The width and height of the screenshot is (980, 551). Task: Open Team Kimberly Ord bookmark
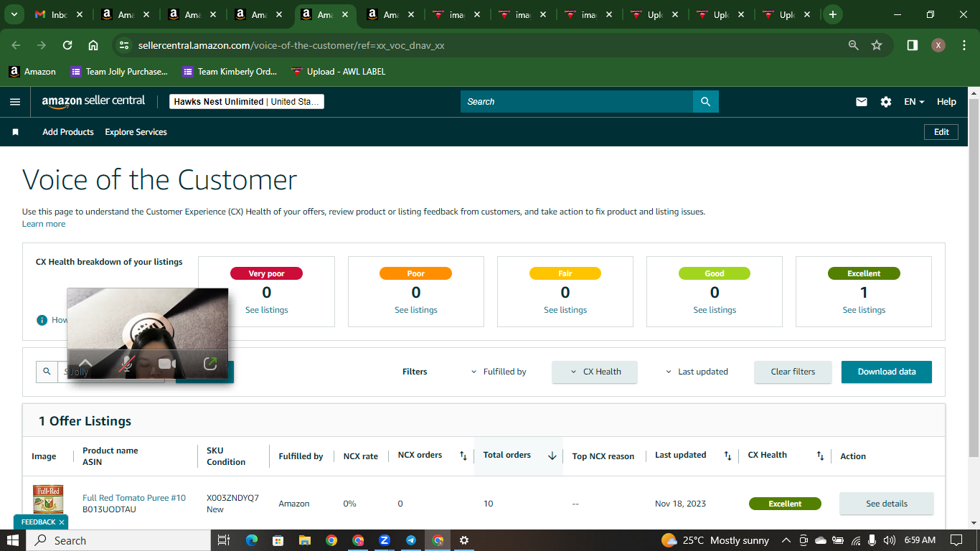point(230,72)
